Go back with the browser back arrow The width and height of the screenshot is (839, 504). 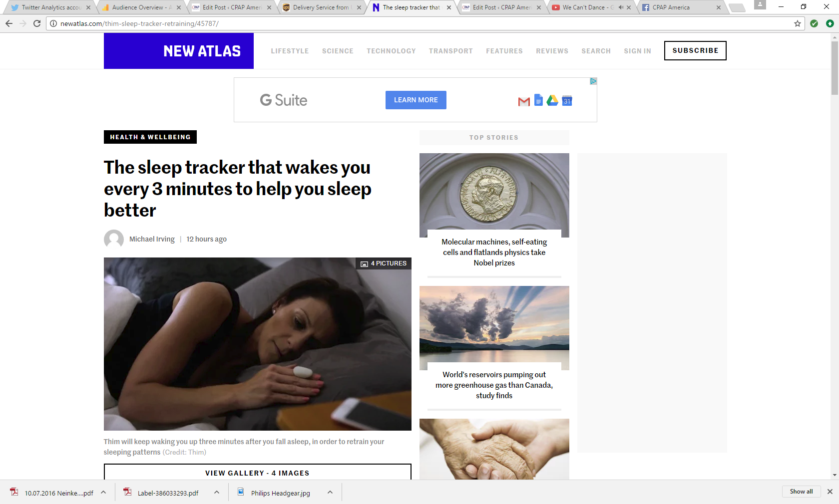pos(9,23)
